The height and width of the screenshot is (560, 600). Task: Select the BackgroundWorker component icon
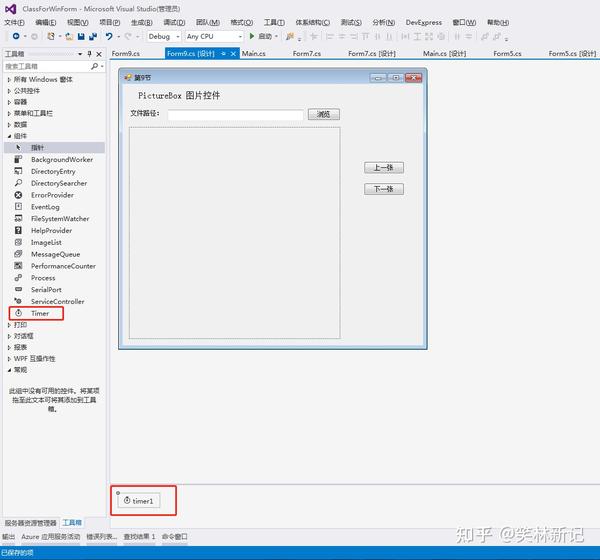(18, 159)
